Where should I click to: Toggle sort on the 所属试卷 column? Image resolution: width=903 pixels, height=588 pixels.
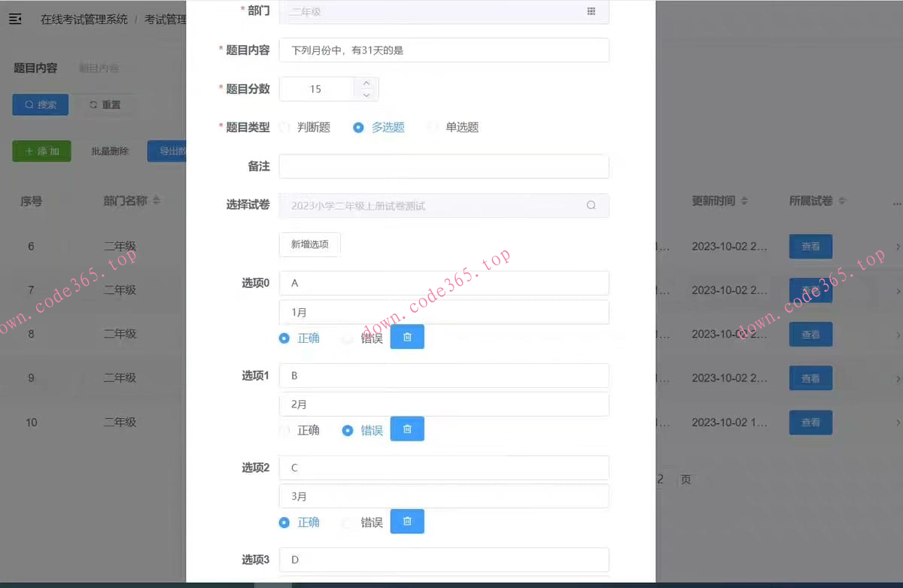point(842,201)
